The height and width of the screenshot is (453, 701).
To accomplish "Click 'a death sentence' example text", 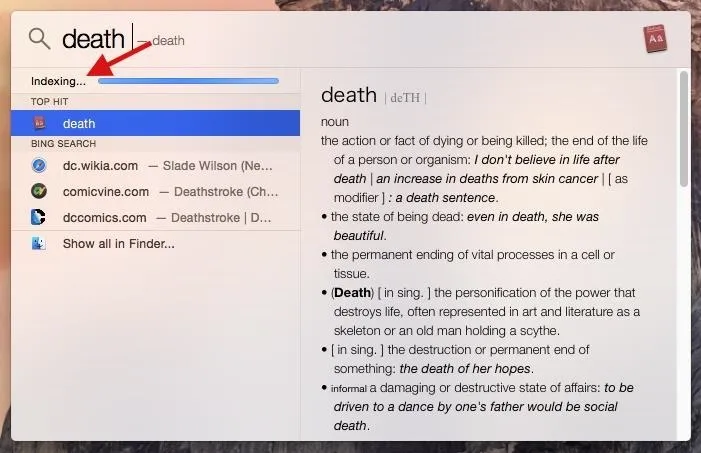I will coord(445,197).
